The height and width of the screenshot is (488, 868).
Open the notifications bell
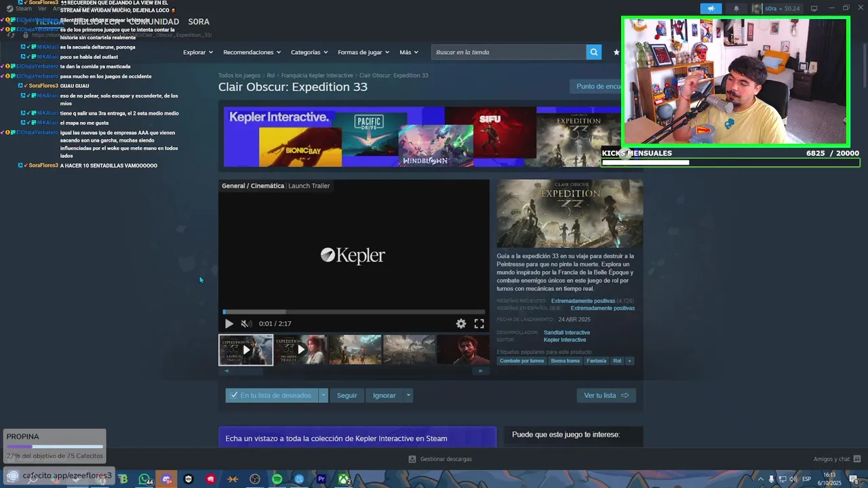click(x=736, y=8)
